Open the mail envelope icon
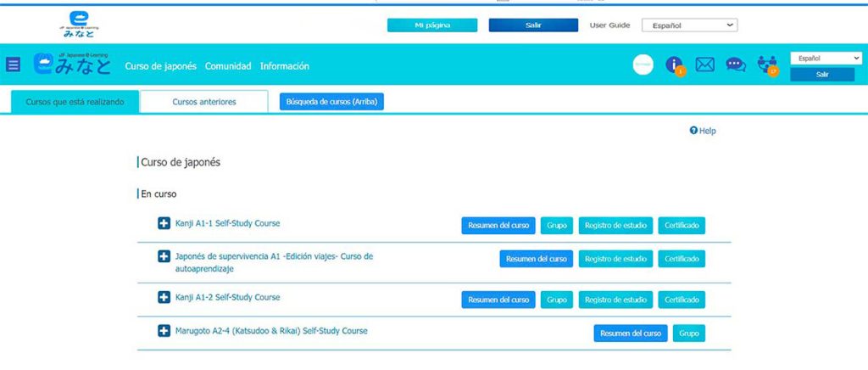Image resolution: width=868 pixels, height=370 pixels. coord(704,65)
